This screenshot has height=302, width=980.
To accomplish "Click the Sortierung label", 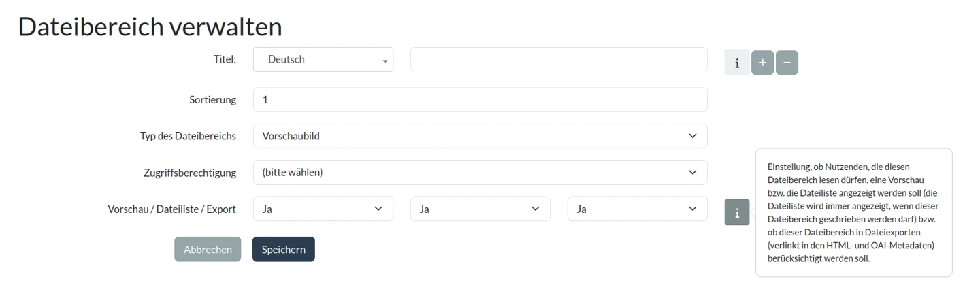I will coord(212,100).
